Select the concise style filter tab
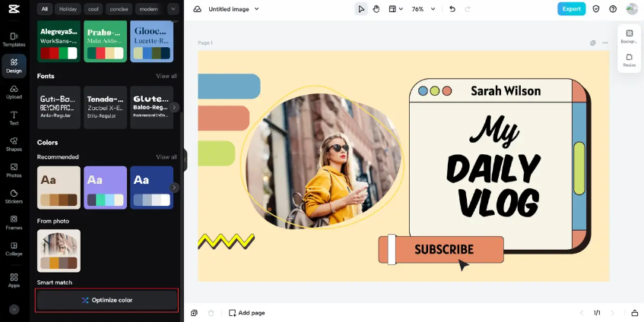Viewport: 644px width, 322px height. [119, 9]
